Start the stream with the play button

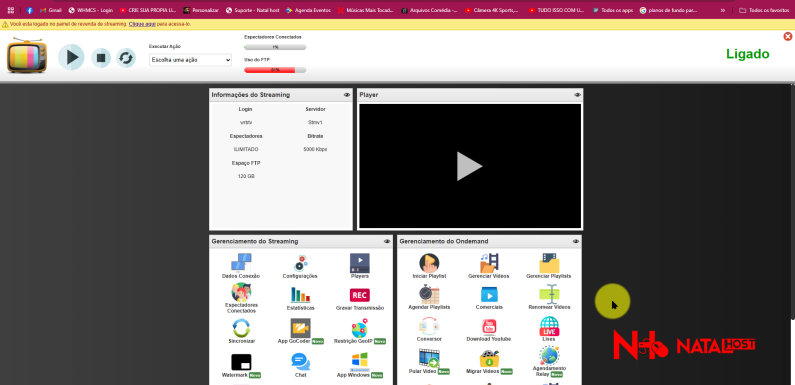pyautogui.click(x=71, y=57)
